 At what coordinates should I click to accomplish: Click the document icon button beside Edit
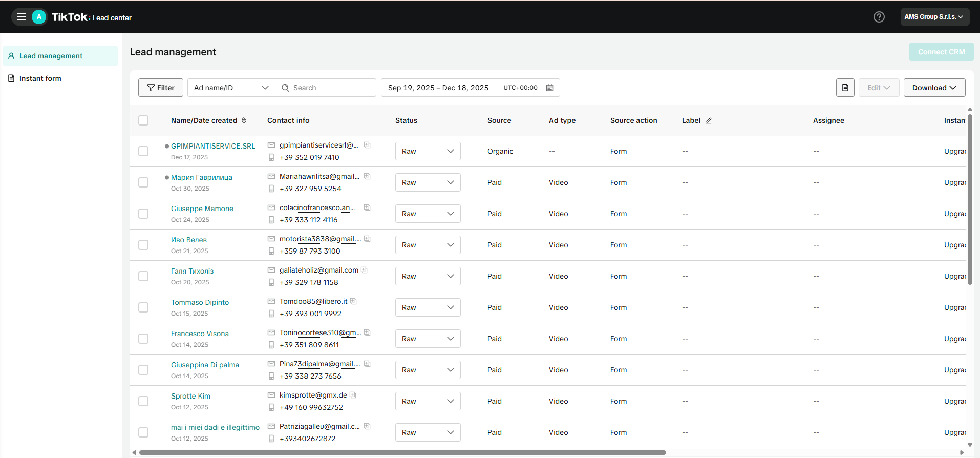click(x=845, y=88)
